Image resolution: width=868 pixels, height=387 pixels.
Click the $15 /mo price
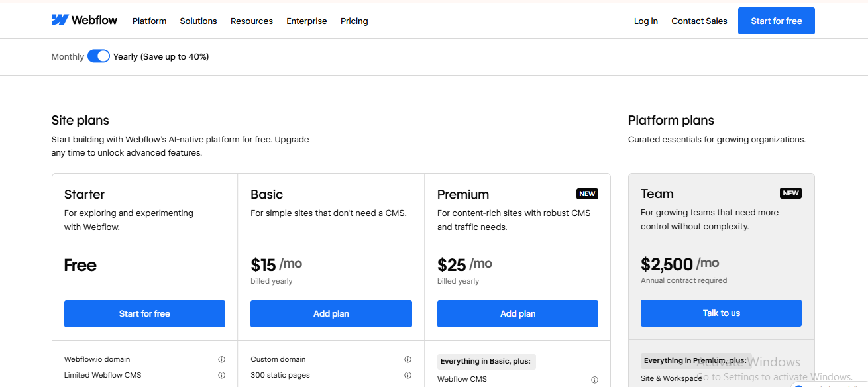276,265
